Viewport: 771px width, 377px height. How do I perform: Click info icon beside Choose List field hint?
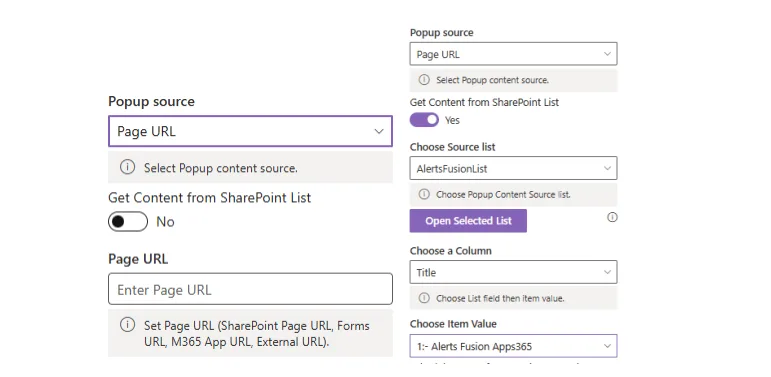(424, 298)
